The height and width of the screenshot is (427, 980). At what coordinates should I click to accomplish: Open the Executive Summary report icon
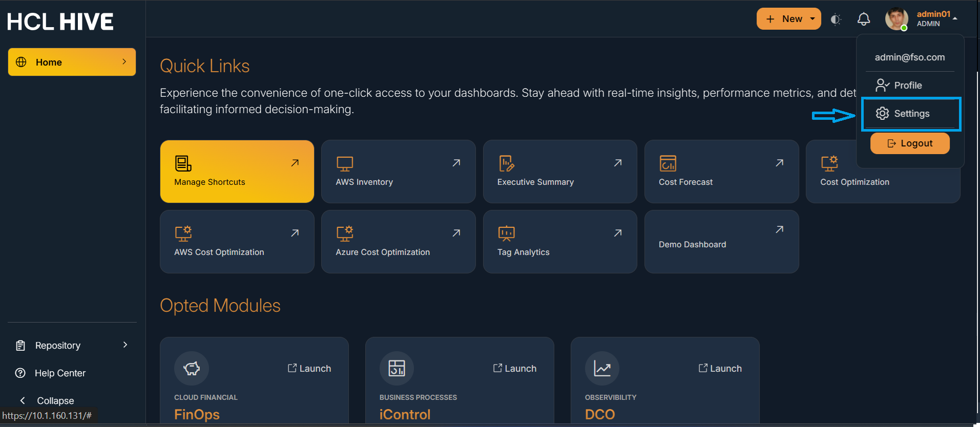pyautogui.click(x=506, y=164)
